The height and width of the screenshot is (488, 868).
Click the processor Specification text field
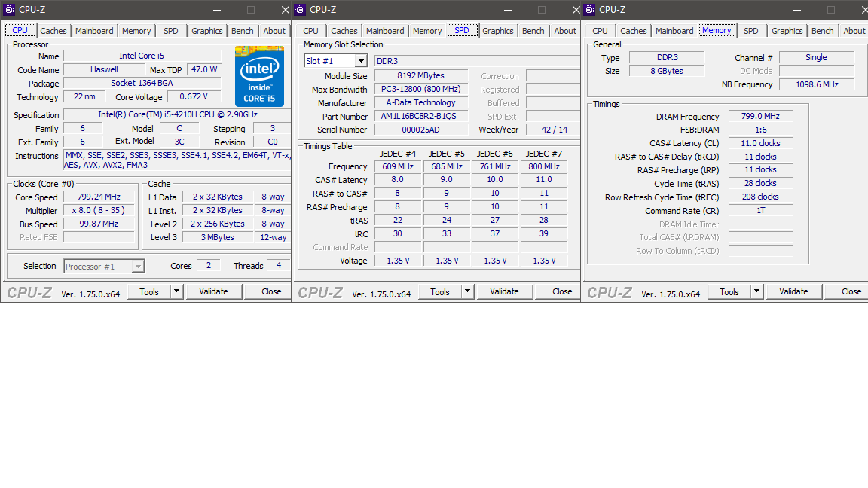178,115
